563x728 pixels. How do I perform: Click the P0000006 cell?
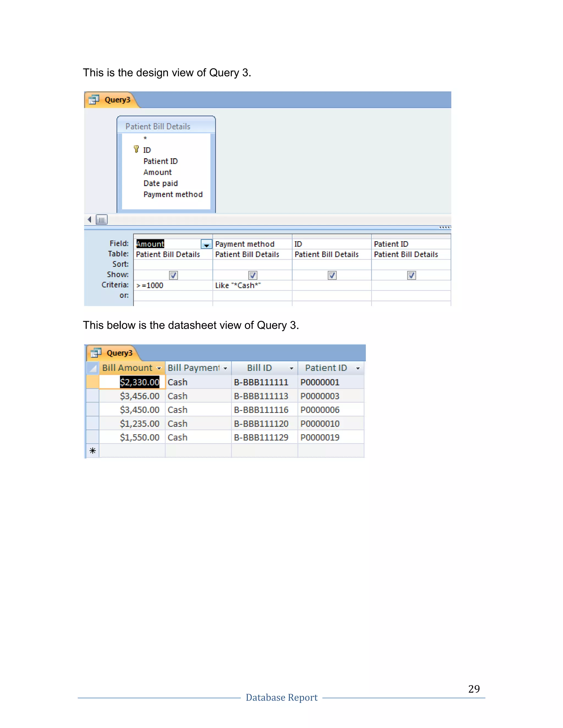click(331, 410)
